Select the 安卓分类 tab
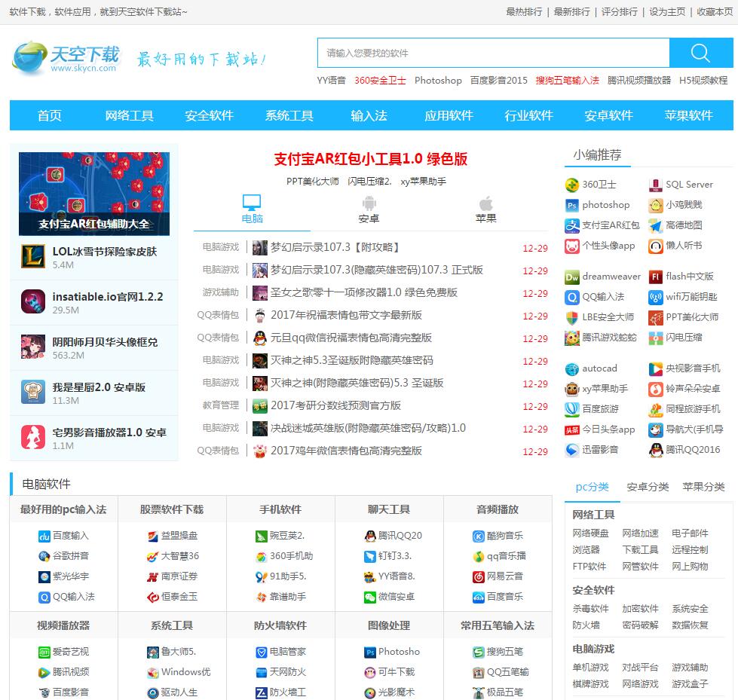738x700 pixels. tap(648, 487)
